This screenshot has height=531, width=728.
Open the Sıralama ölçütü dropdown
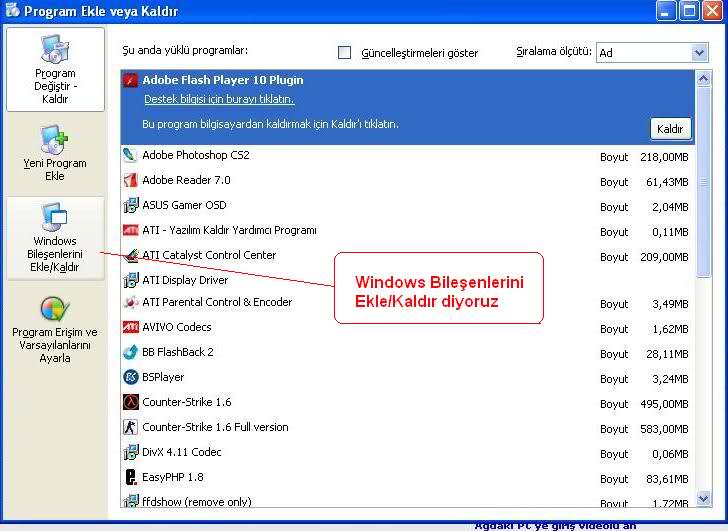[x=652, y=52]
